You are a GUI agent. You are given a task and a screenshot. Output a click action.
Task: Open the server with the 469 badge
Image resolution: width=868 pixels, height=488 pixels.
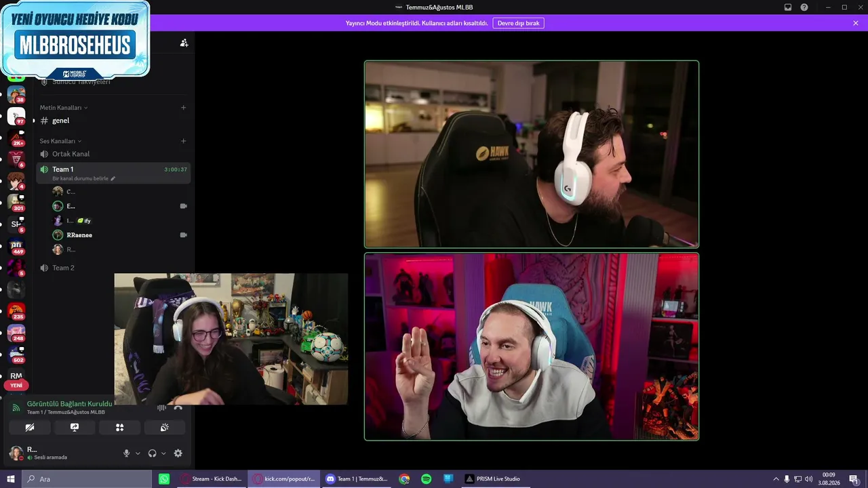tap(16, 246)
